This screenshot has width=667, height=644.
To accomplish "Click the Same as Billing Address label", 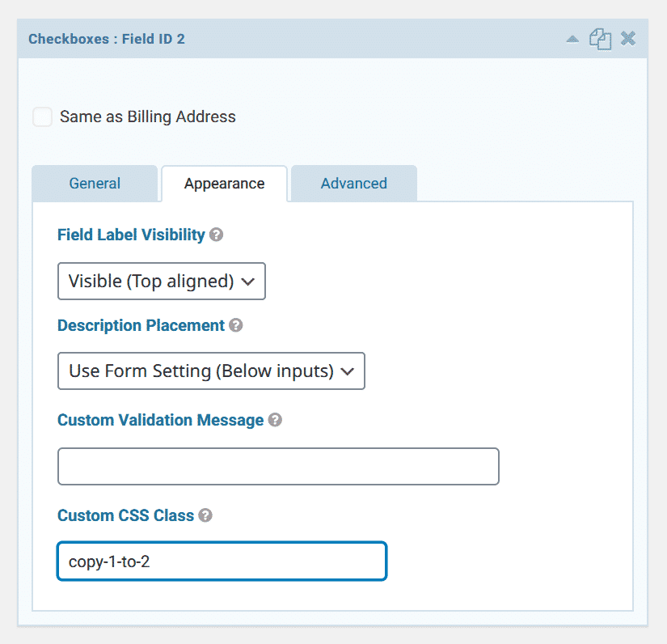I will click(148, 117).
